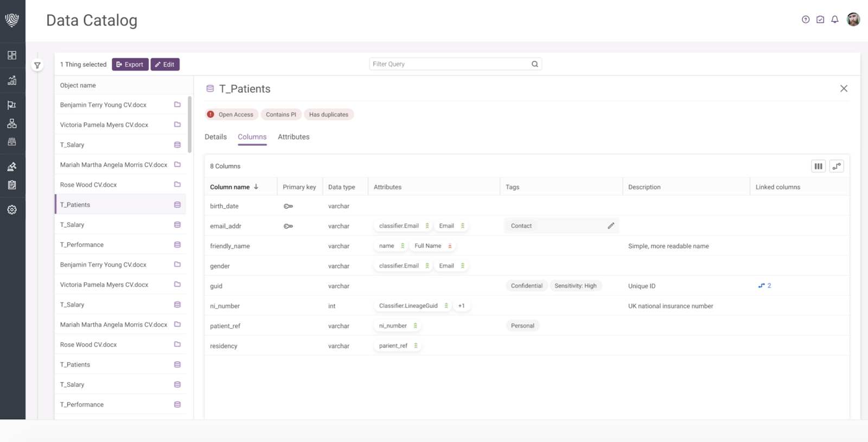
Task: Click the Sensitivity: High tag
Action: point(576,286)
